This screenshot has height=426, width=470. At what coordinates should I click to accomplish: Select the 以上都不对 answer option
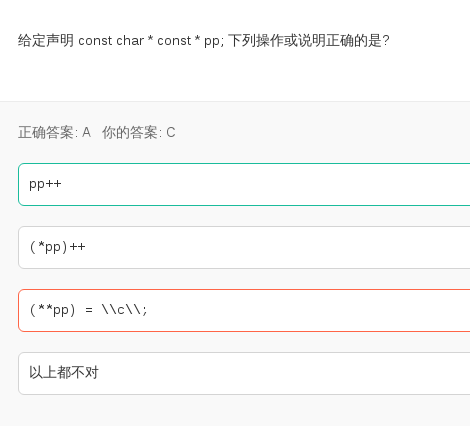[244, 373]
